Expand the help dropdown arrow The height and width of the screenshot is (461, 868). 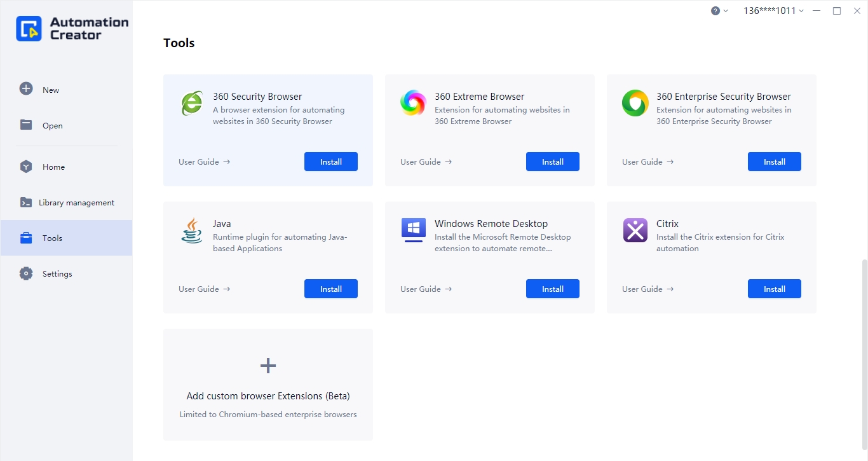point(726,11)
